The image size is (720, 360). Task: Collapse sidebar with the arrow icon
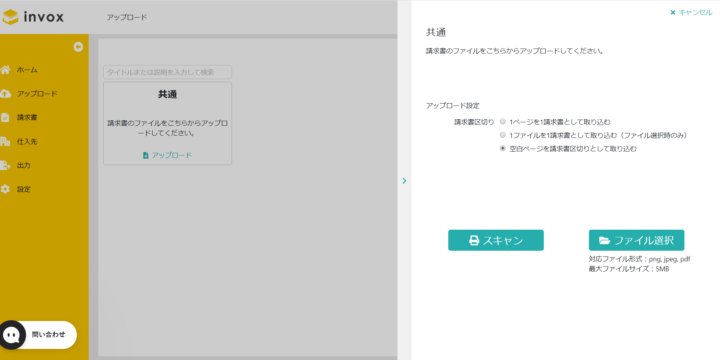coord(79,47)
